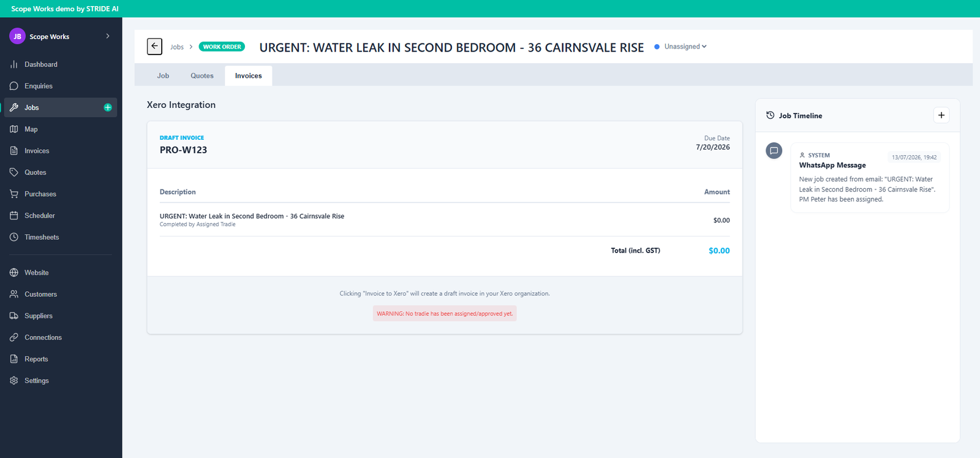This screenshot has width=980, height=458.
Task: Click the Amount column header
Action: pos(717,192)
